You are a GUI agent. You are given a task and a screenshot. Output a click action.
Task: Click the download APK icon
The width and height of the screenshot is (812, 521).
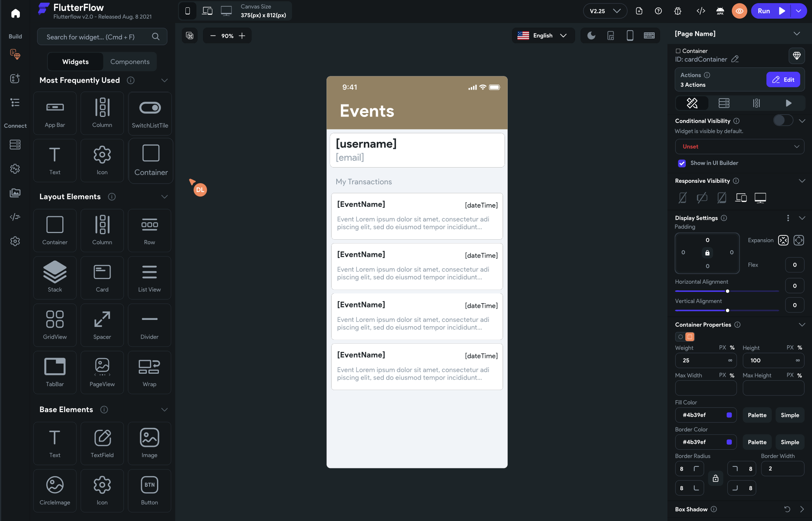click(x=720, y=11)
